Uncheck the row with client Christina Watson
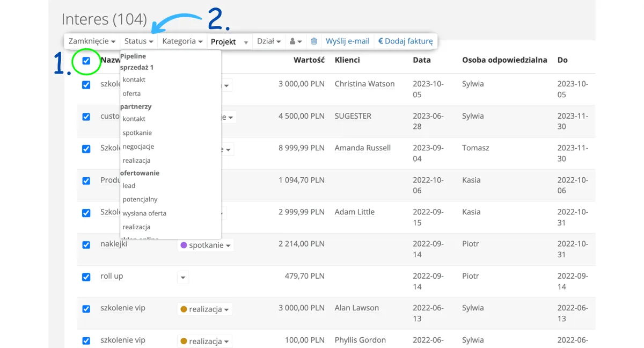644x348 pixels. click(x=86, y=85)
